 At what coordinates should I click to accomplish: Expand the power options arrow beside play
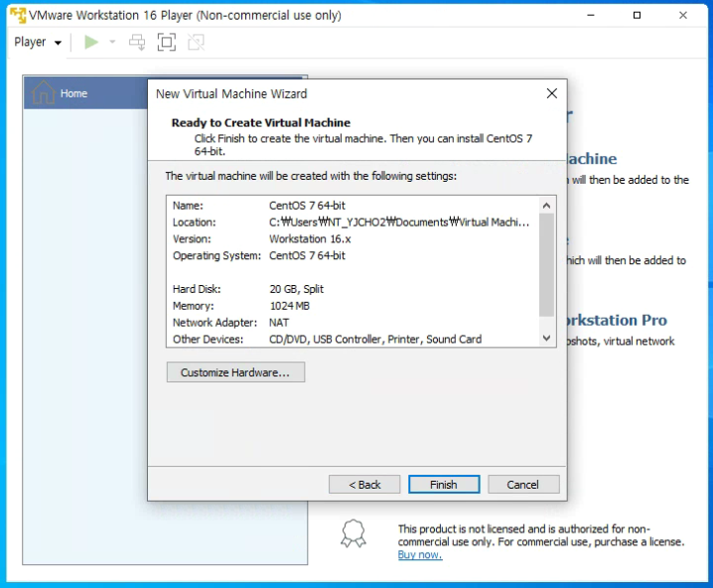pos(112,43)
